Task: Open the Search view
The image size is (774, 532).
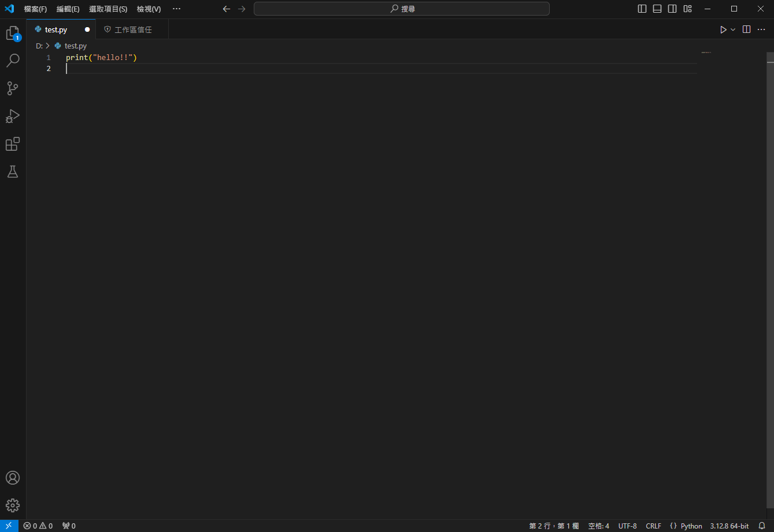Action: tap(13, 61)
